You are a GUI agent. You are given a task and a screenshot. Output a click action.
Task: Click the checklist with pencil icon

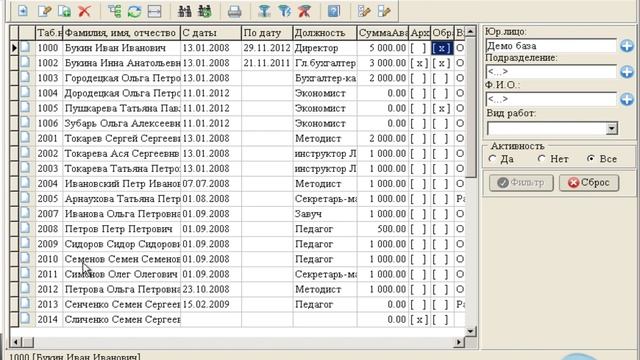point(364,11)
